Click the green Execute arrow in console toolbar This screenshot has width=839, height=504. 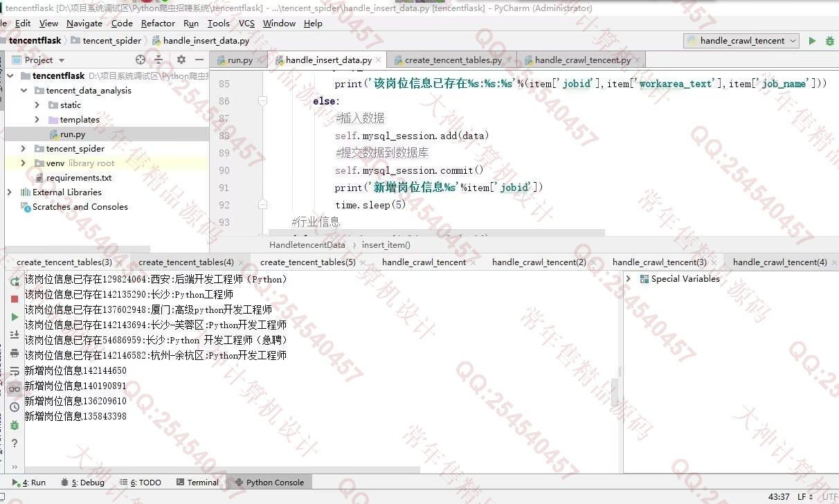point(15,317)
